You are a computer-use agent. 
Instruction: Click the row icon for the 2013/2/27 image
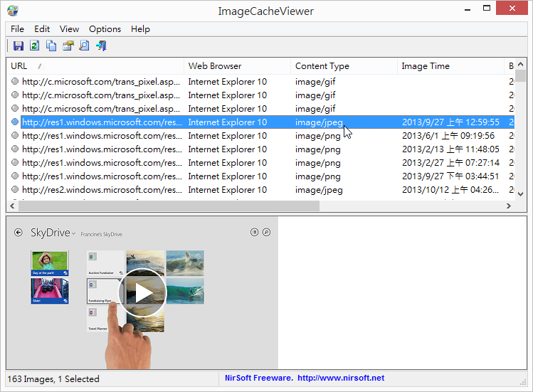tap(15, 162)
